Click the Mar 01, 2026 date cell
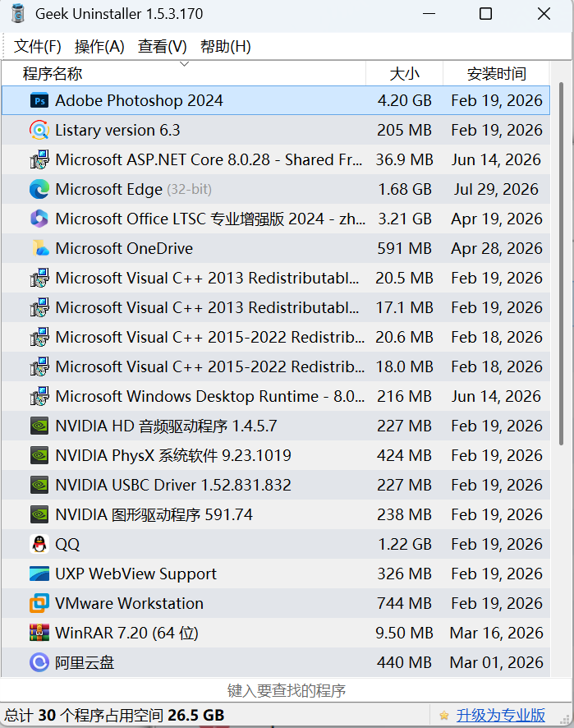The image size is (574, 728). pyautogui.click(x=496, y=662)
